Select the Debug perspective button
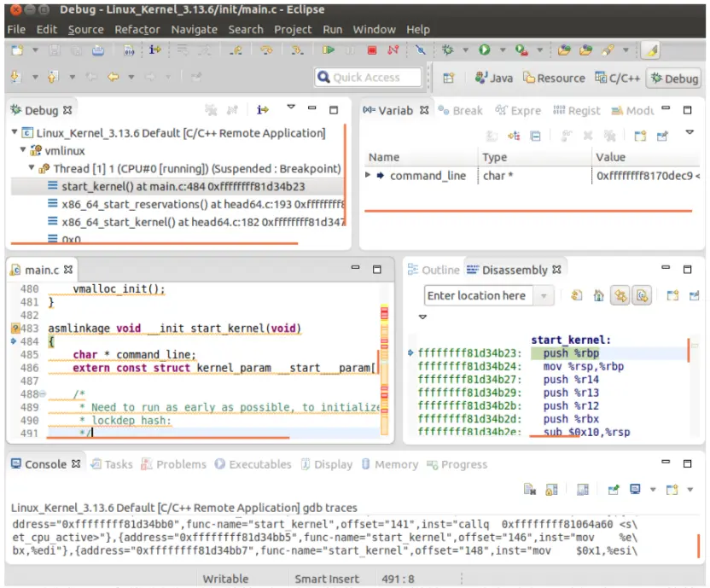Image resolution: width=710 pixels, height=588 pixels. click(x=674, y=79)
